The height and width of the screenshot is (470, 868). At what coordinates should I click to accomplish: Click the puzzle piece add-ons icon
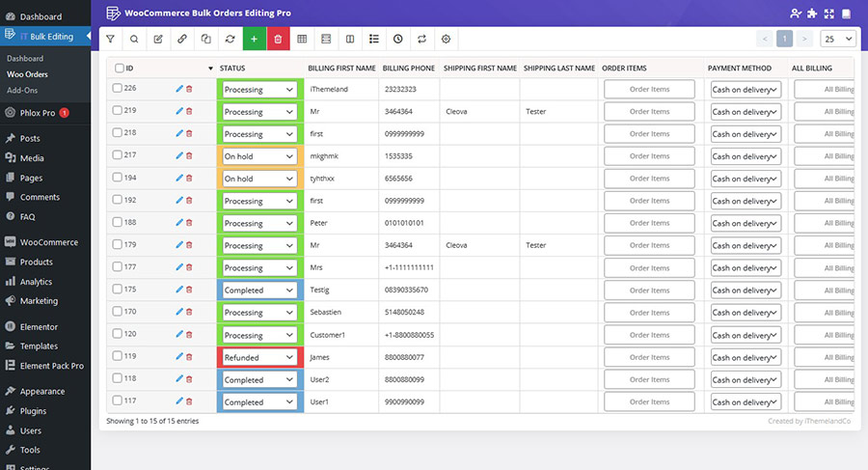click(x=812, y=14)
